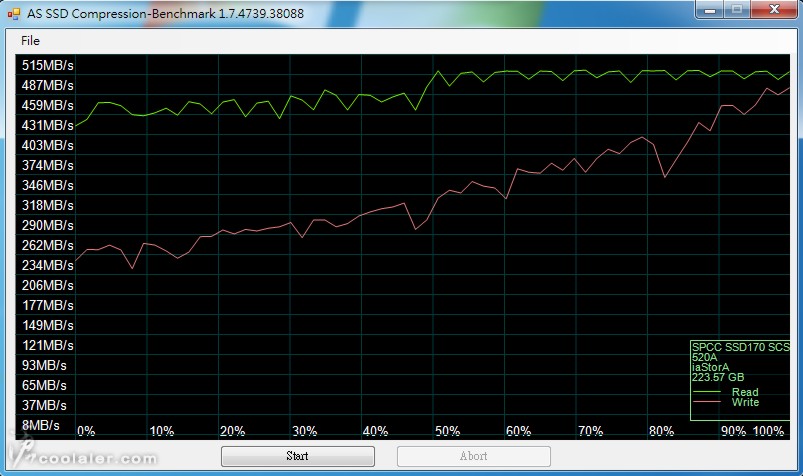
Task: Click the 121MB/s axis label
Action: 48,345
